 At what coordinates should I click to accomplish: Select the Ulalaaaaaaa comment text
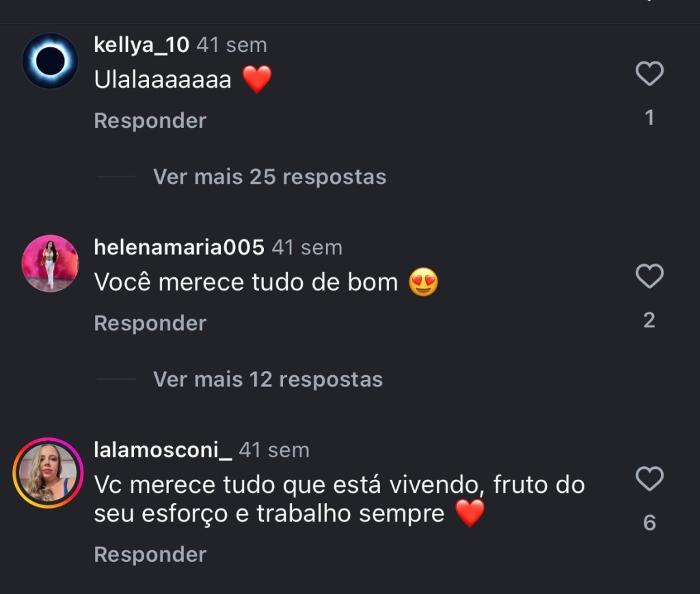tap(163, 80)
